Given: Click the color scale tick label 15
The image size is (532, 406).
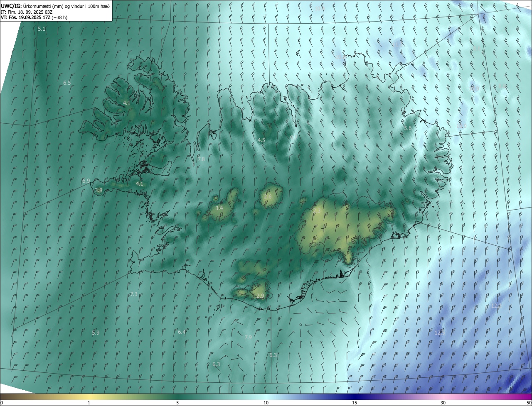Looking at the screenshot, I should coord(355,403).
